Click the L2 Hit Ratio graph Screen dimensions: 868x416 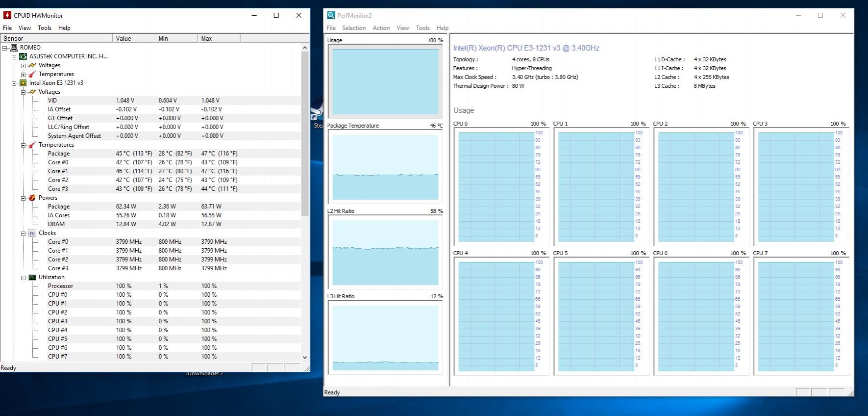(385, 252)
